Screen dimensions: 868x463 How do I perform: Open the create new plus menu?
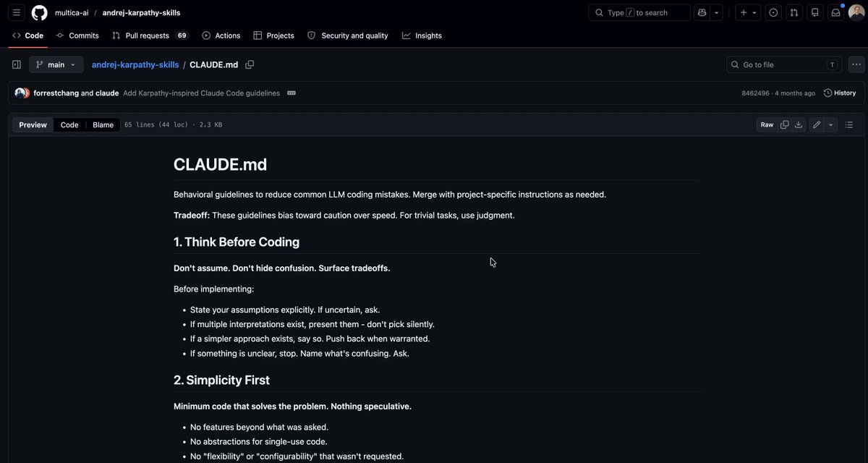click(x=748, y=12)
